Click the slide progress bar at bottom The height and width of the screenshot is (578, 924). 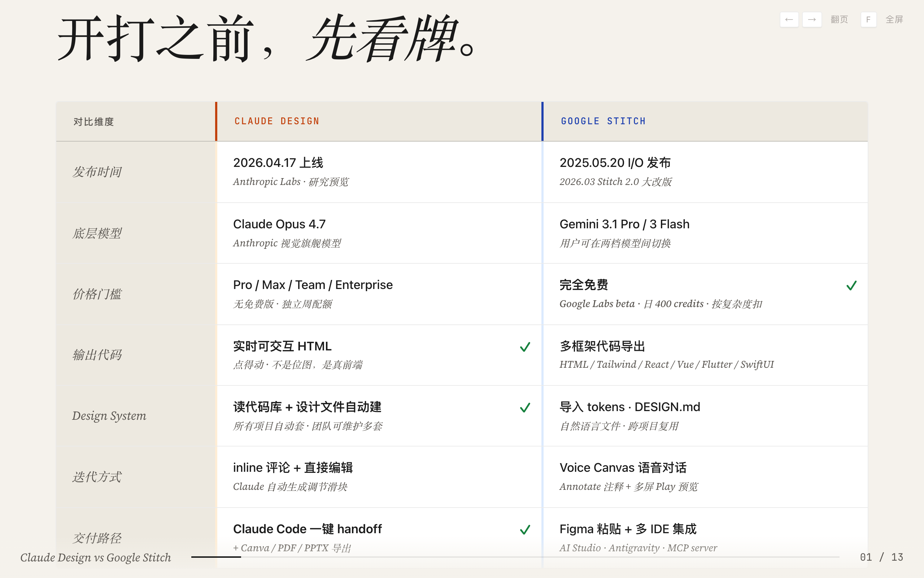pyautogui.click(x=515, y=557)
